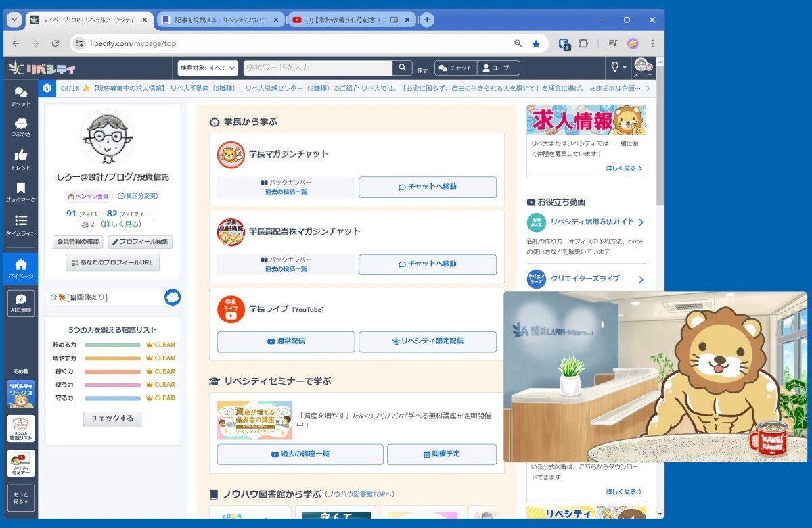This screenshot has width=812, height=528.
Task: Click the magnifier search button
Action: (x=402, y=68)
